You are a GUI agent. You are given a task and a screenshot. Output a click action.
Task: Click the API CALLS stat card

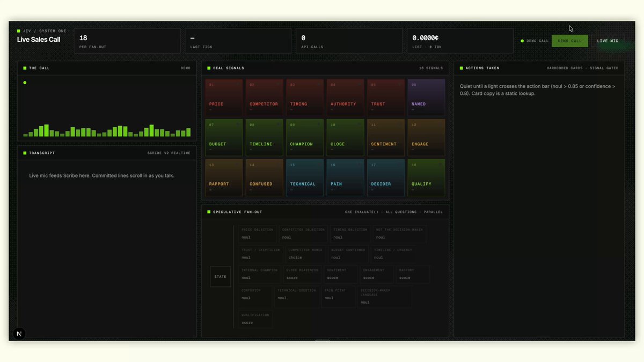tap(349, 41)
